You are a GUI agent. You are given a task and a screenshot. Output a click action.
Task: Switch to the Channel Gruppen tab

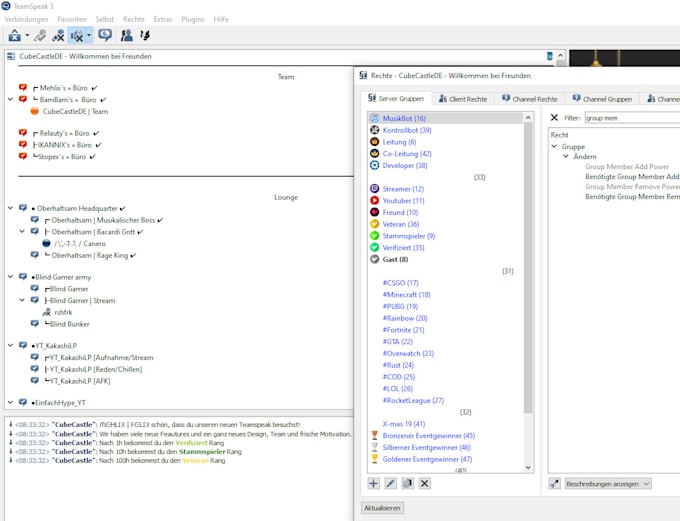tap(602, 99)
